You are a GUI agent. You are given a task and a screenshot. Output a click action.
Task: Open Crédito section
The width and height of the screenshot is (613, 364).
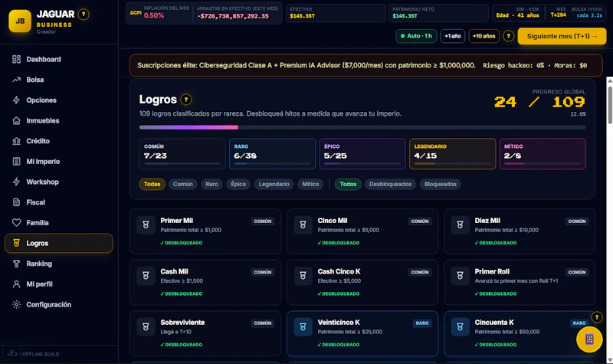pyautogui.click(x=59, y=141)
